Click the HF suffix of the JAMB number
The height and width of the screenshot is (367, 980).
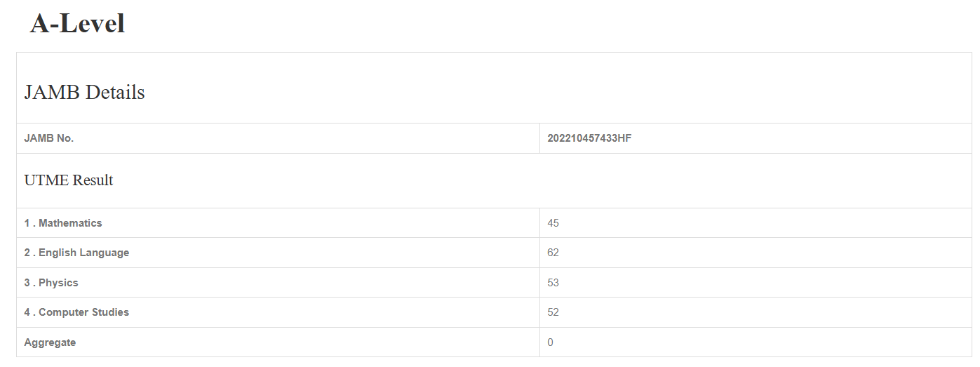click(x=624, y=138)
